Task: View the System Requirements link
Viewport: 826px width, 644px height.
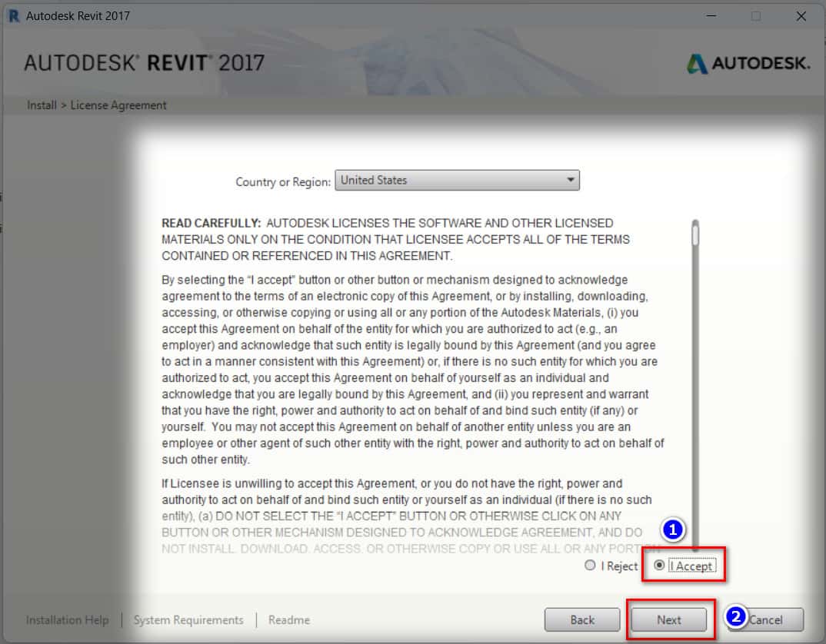Action: pyautogui.click(x=188, y=619)
